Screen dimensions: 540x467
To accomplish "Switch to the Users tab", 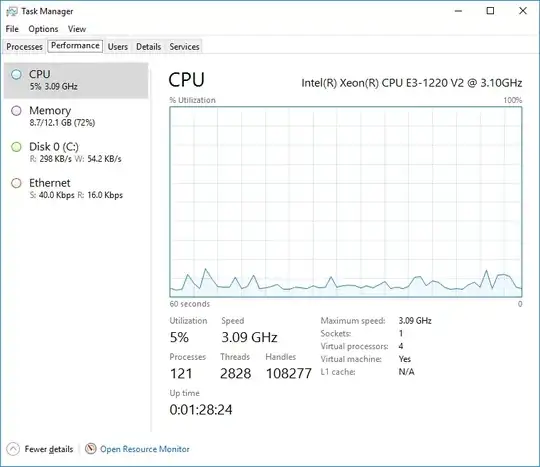I will 118,46.
